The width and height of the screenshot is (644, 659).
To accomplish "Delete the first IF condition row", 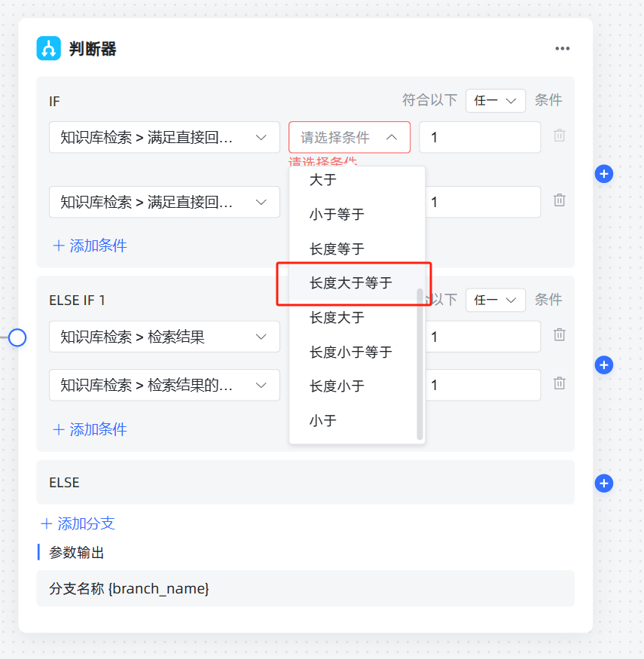I will [560, 136].
